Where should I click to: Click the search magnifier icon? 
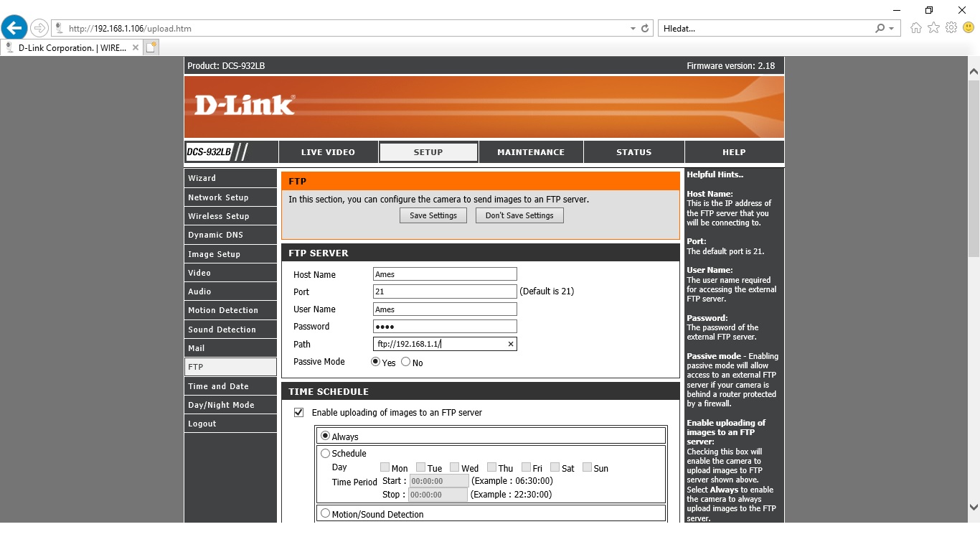(880, 29)
